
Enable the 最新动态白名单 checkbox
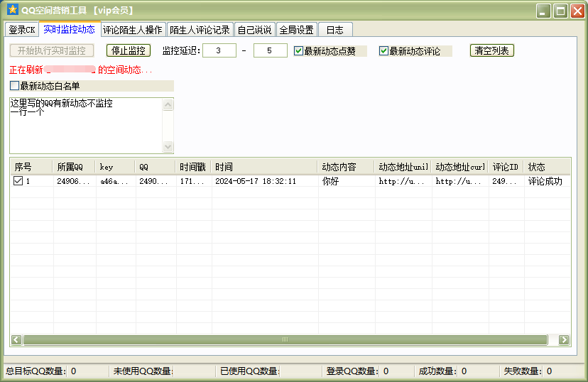click(x=15, y=86)
